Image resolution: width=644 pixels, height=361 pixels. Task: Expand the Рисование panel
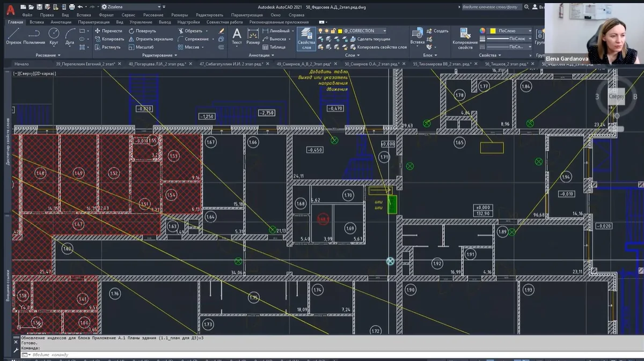click(x=49, y=55)
